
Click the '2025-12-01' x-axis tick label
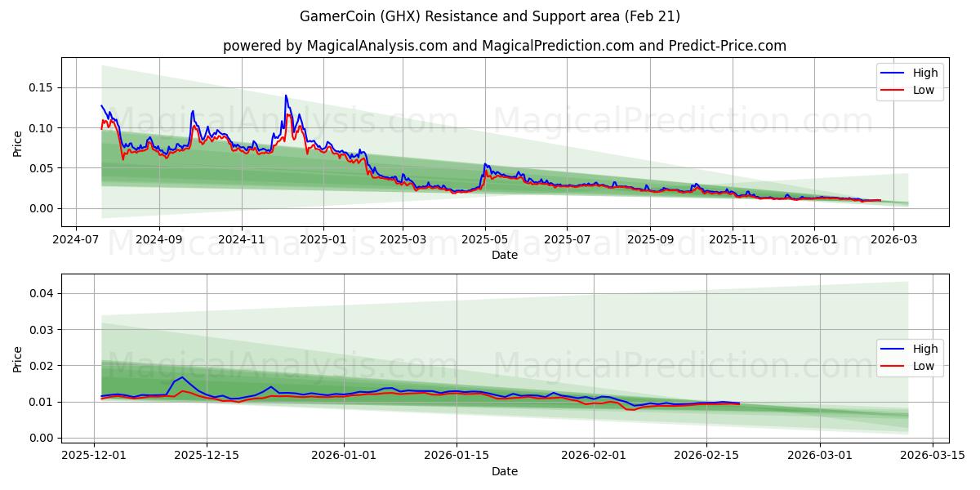tap(95, 456)
